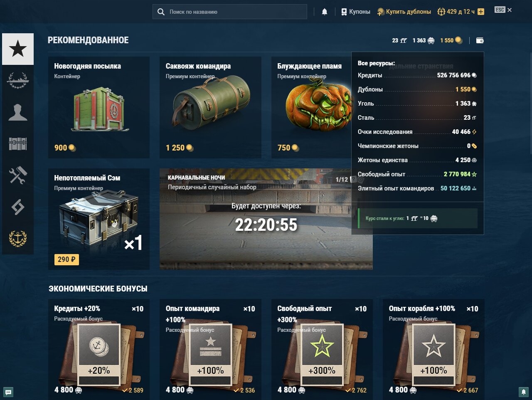Viewport: 532px width, 400px height.
Task: Open the commanders silhouette category
Action: (x=18, y=112)
